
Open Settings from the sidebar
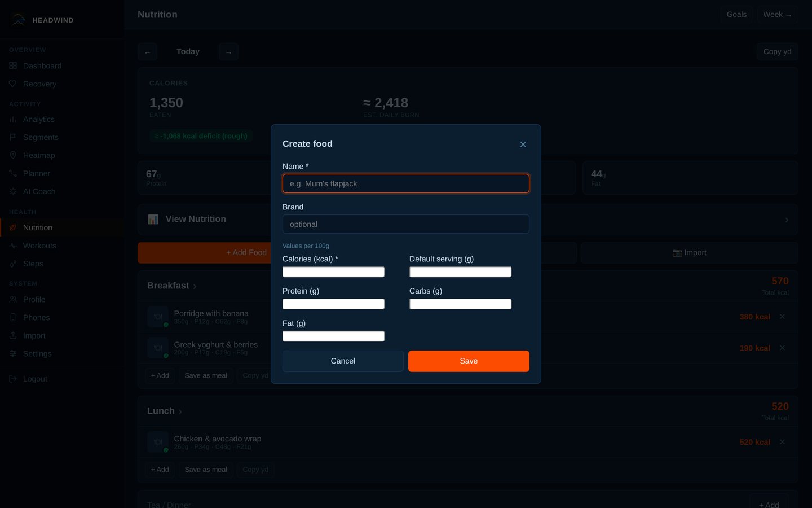tap(62, 354)
